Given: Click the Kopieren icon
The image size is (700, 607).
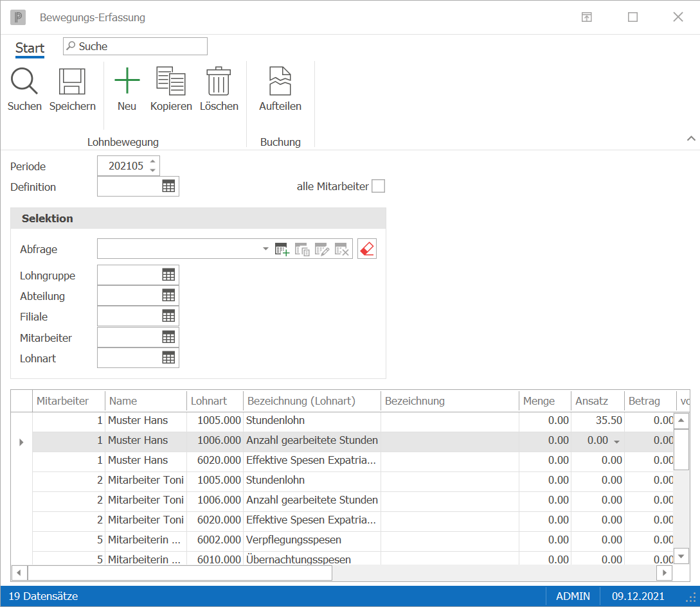Looking at the screenshot, I should coord(171,81).
